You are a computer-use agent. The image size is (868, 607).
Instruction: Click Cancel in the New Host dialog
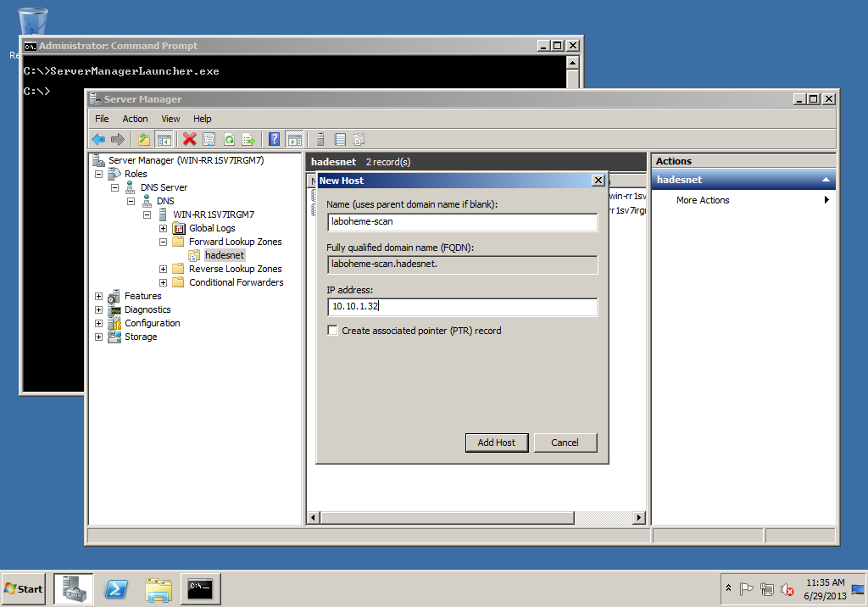(565, 443)
